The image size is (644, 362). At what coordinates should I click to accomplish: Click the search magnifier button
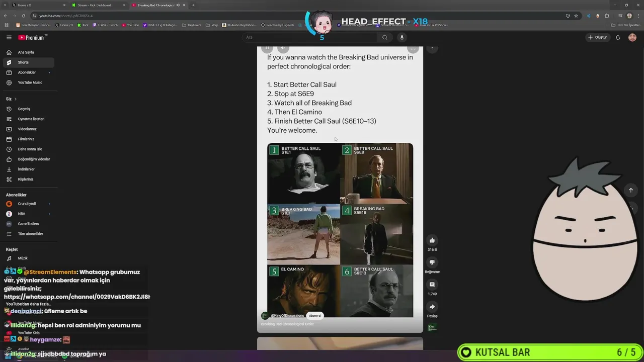coord(385,37)
